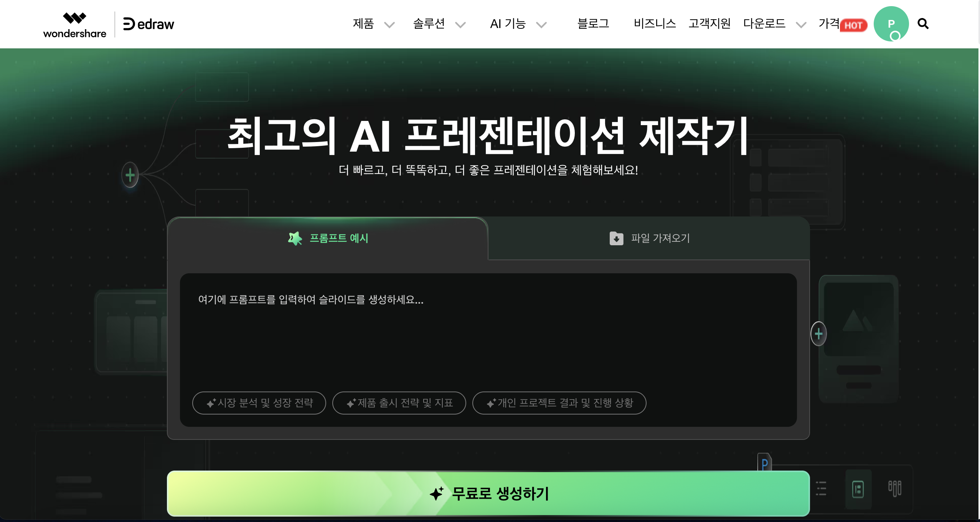The image size is (980, 522).
Task: Click the Edraw logo
Action: [148, 24]
